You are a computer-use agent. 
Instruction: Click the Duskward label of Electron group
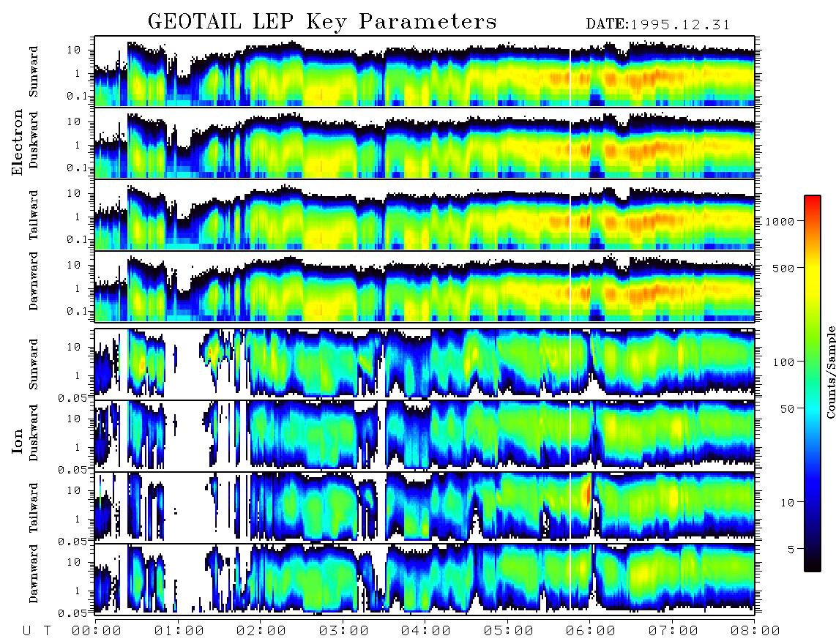[34, 140]
